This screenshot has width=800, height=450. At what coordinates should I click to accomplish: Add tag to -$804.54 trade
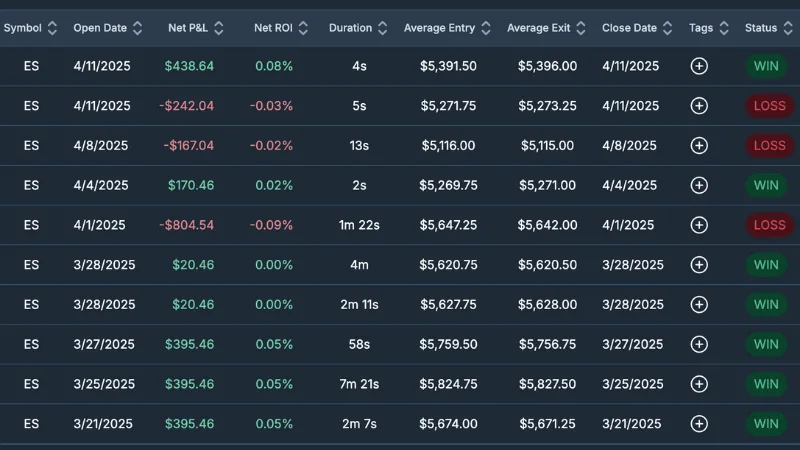point(699,225)
